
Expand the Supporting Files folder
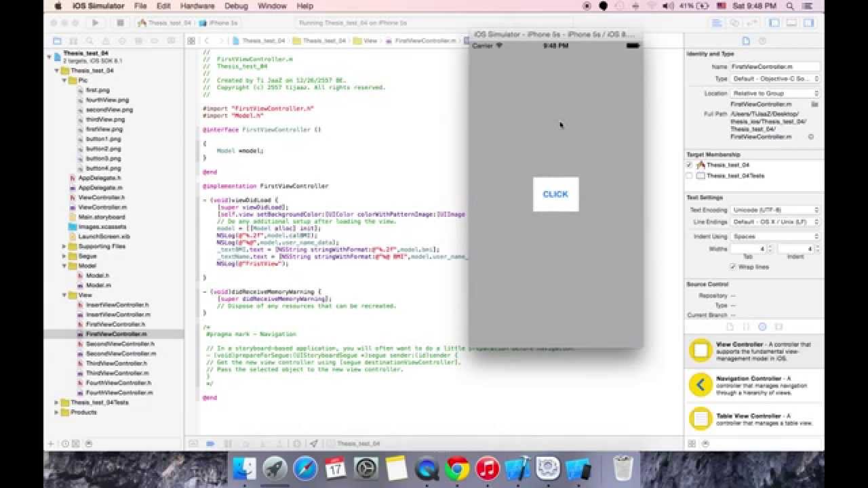pyautogui.click(x=64, y=247)
